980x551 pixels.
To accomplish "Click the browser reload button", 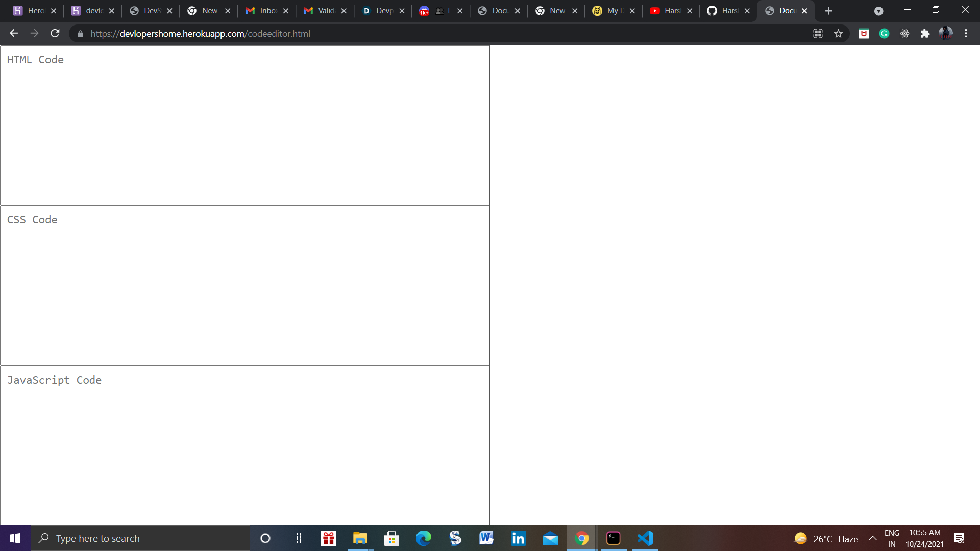I will [55, 34].
